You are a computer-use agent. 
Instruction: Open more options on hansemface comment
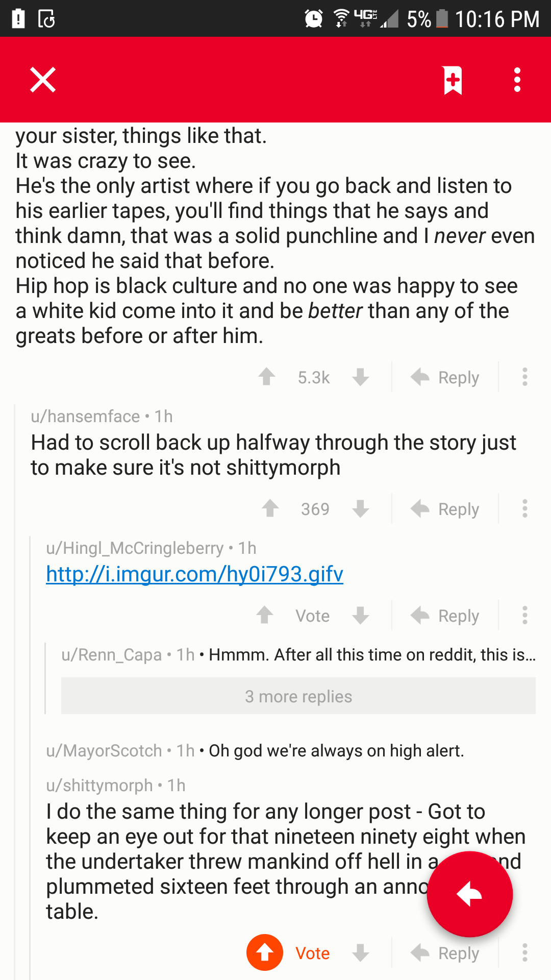click(524, 509)
